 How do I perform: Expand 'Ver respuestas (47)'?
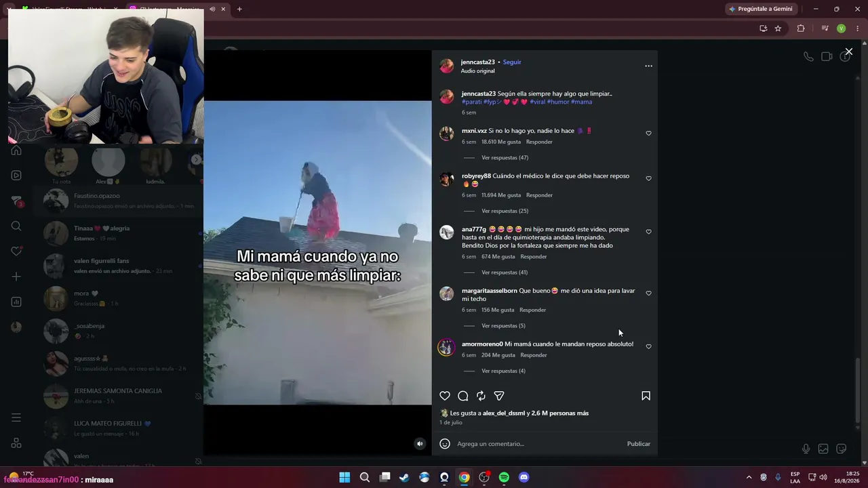(x=505, y=158)
